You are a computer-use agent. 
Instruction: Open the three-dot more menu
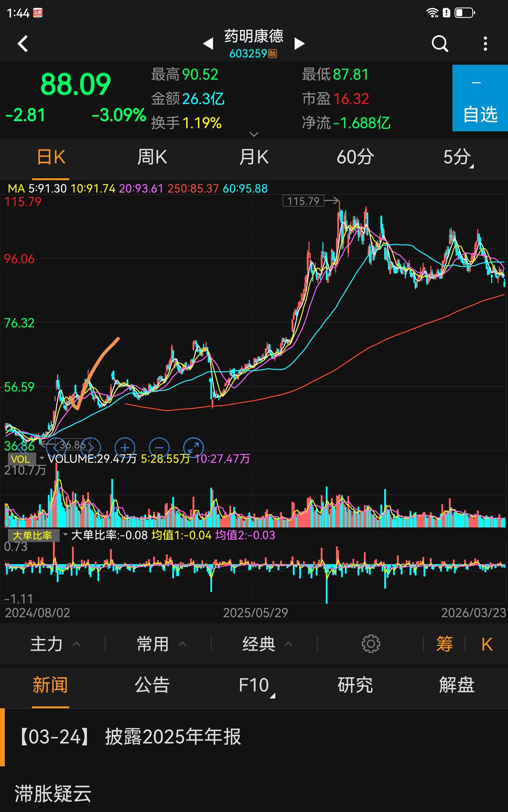pos(485,44)
